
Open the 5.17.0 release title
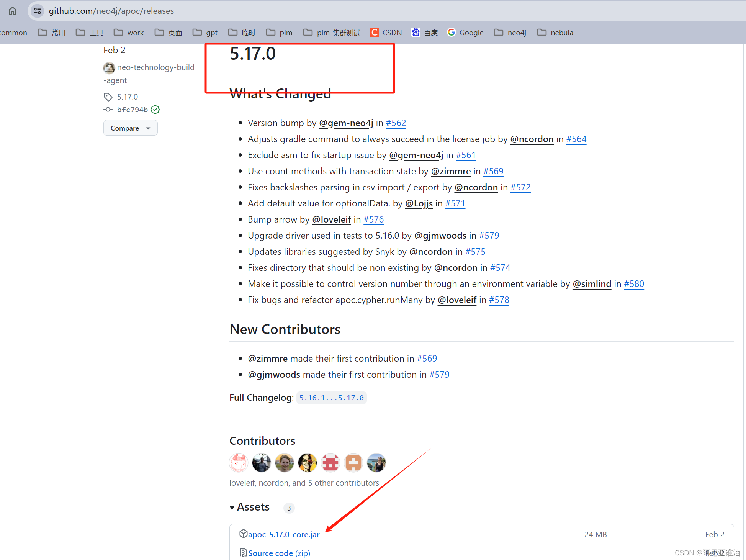[x=253, y=54]
